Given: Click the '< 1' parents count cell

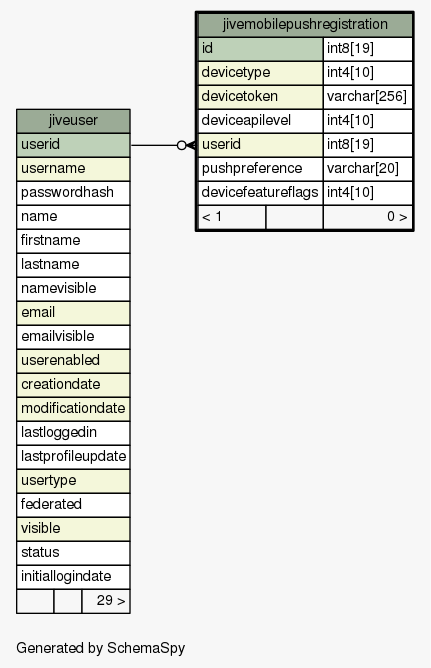Looking at the screenshot, I should tap(232, 217).
